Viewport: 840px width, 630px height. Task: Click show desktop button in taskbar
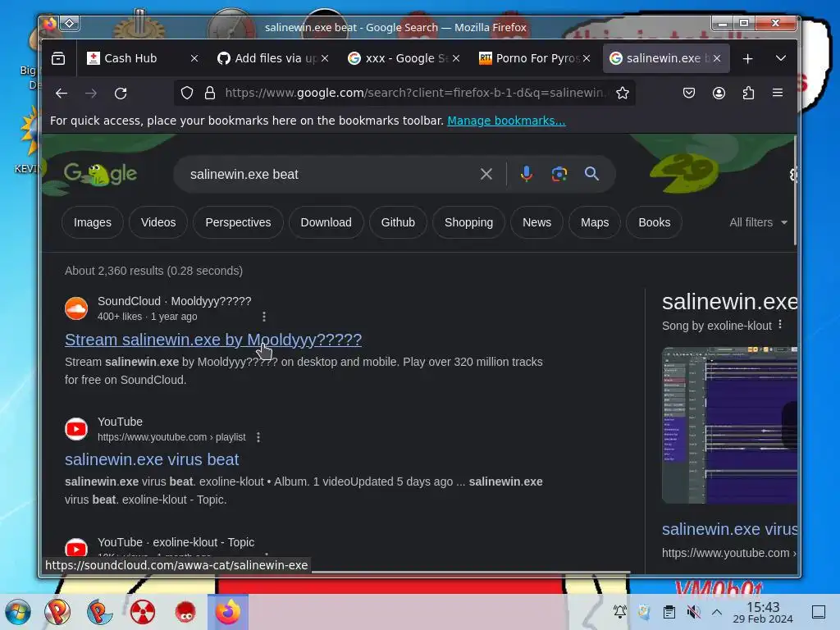[819, 612]
